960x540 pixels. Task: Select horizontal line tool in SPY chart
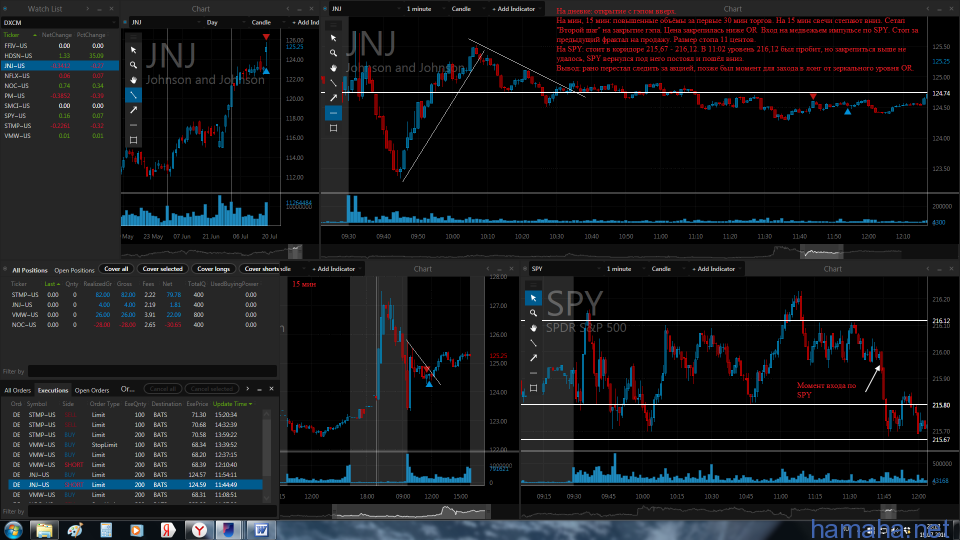click(533, 373)
